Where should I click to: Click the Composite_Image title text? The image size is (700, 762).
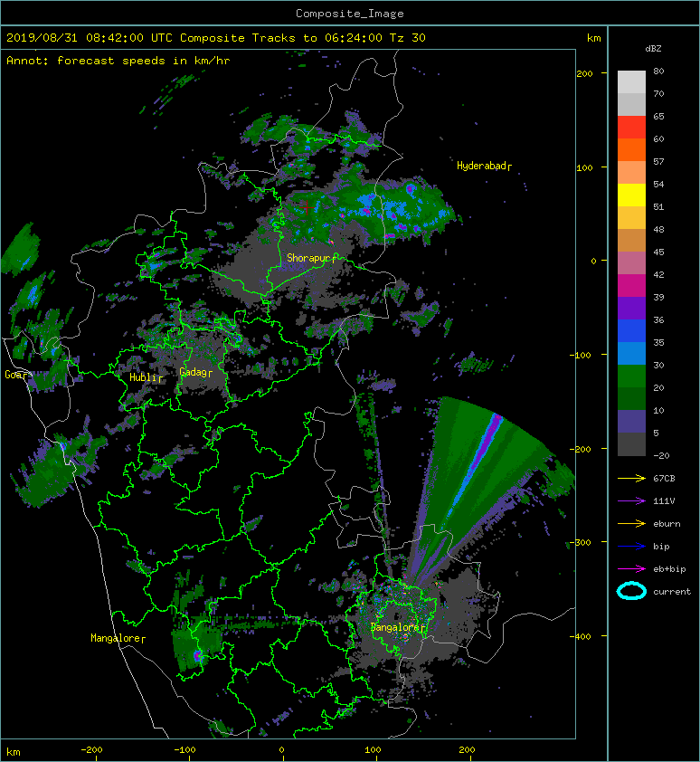[350, 13]
